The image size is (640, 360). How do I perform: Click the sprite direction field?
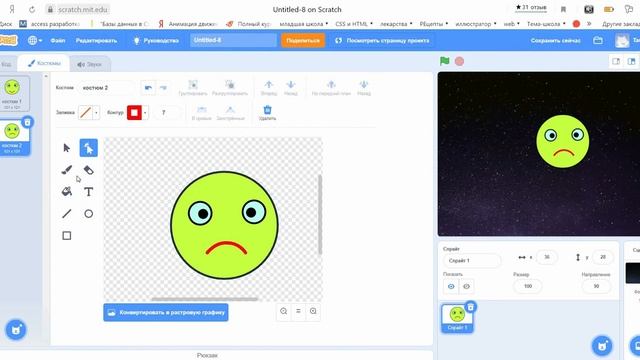(596, 286)
